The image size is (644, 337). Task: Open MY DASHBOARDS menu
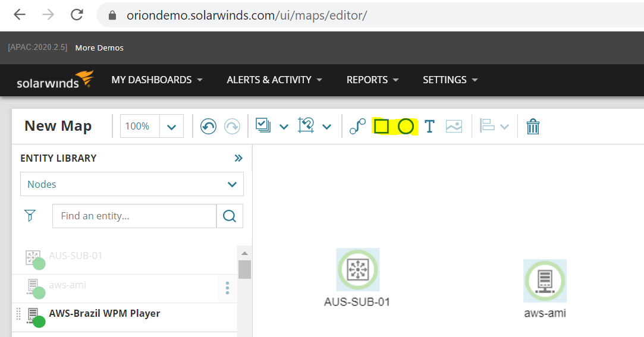[x=157, y=80]
